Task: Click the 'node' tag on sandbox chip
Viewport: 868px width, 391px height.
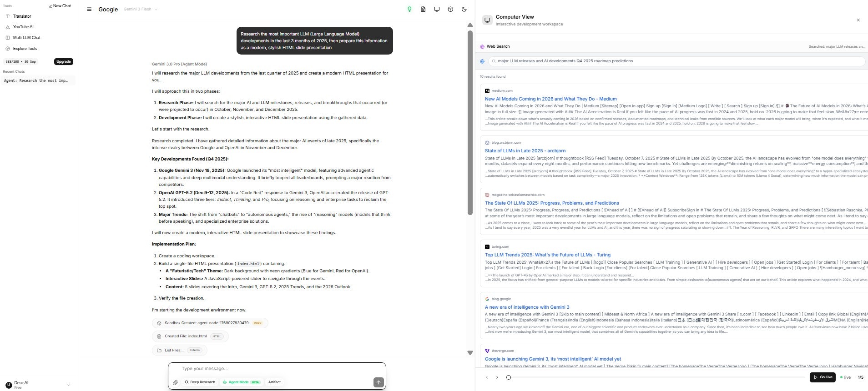Action: tap(257, 323)
